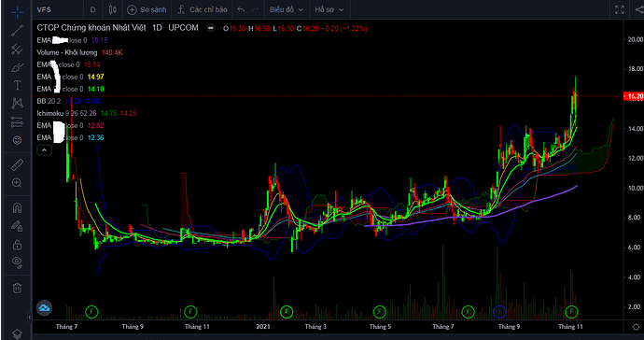Open the forecasting and measurement tools
Viewport: 644px width, 340px height.
click(17, 121)
